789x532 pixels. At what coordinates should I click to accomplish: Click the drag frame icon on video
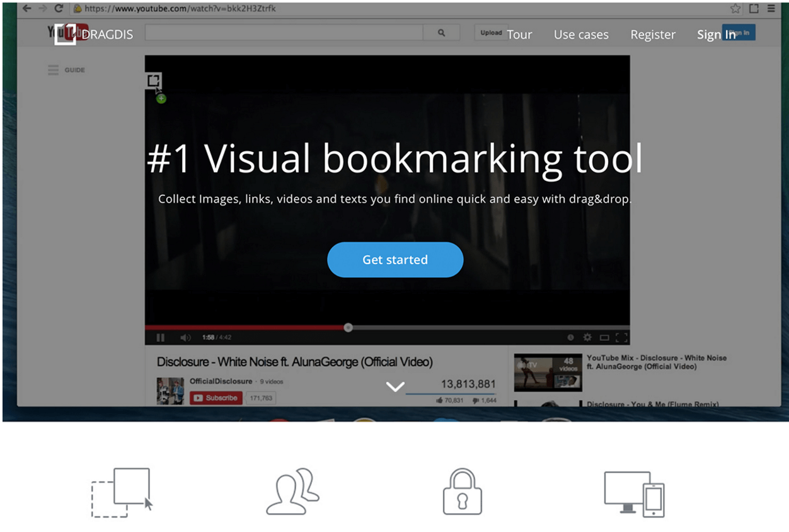(x=154, y=81)
